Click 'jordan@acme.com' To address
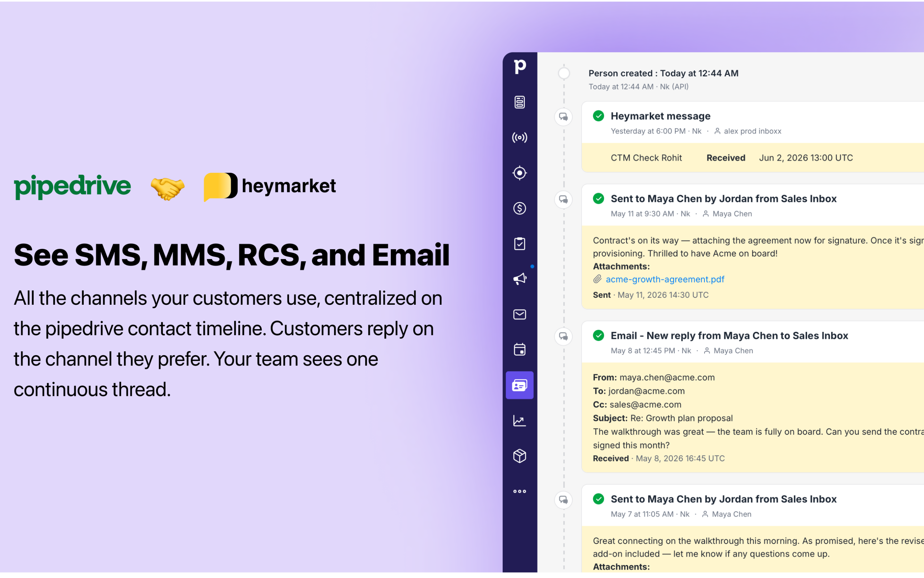The image size is (924, 578). point(646,391)
